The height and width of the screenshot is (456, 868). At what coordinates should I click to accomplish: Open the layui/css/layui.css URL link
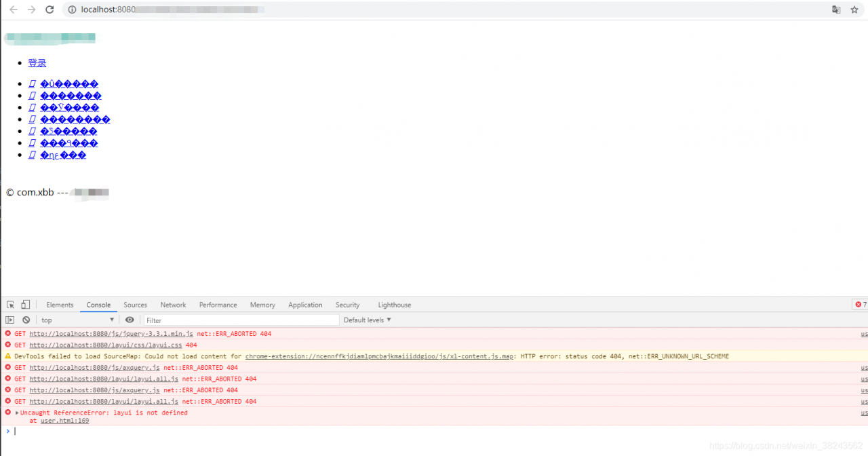click(106, 345)
